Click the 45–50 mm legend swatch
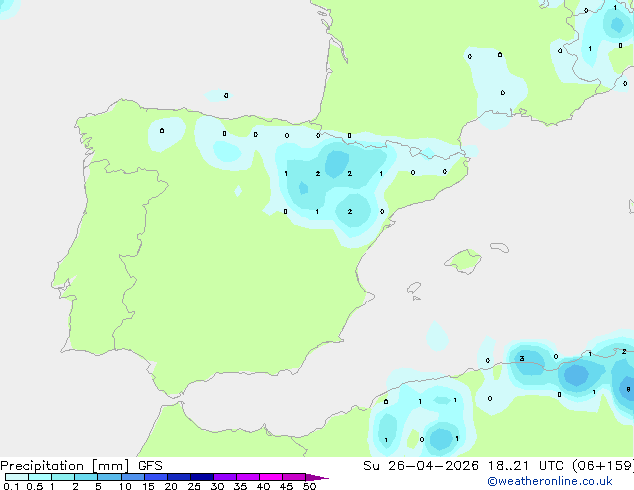This screenshot has height=490, width=634. (x=294, y=477)
